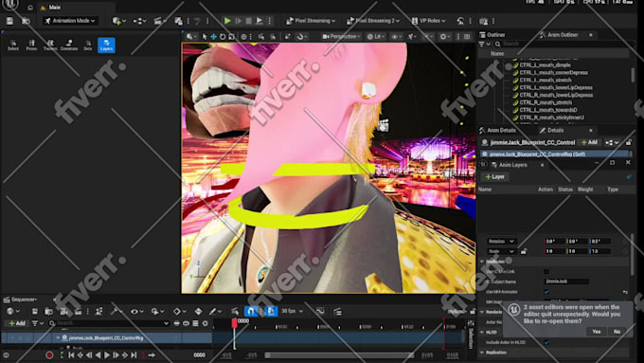Open the content browser icon beside Save
Viewport: 644px width, 363px height.
click(26, 21)
